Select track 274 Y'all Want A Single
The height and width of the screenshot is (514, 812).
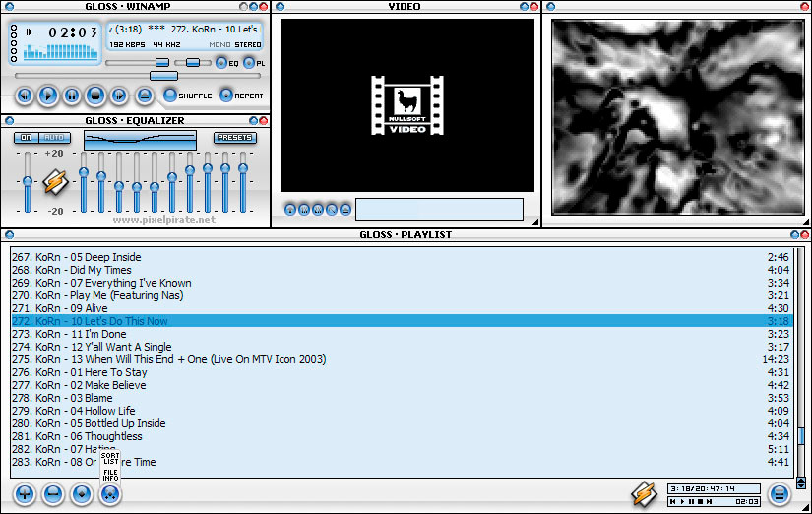402,347
